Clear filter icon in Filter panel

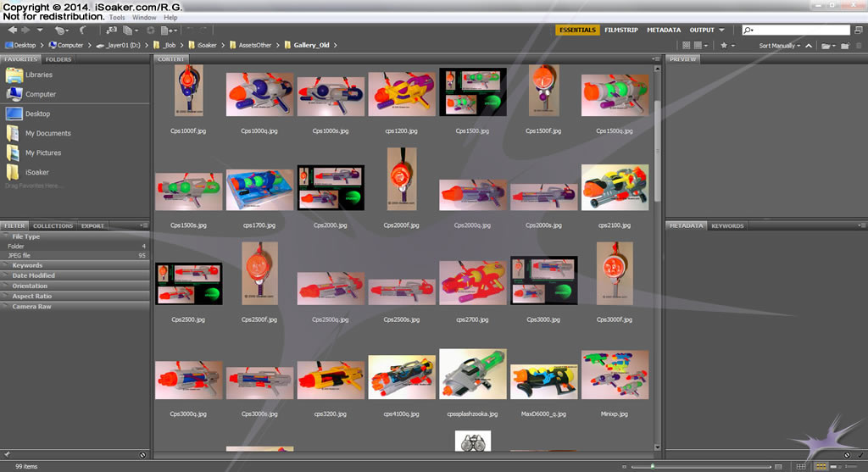coord(142,455)
